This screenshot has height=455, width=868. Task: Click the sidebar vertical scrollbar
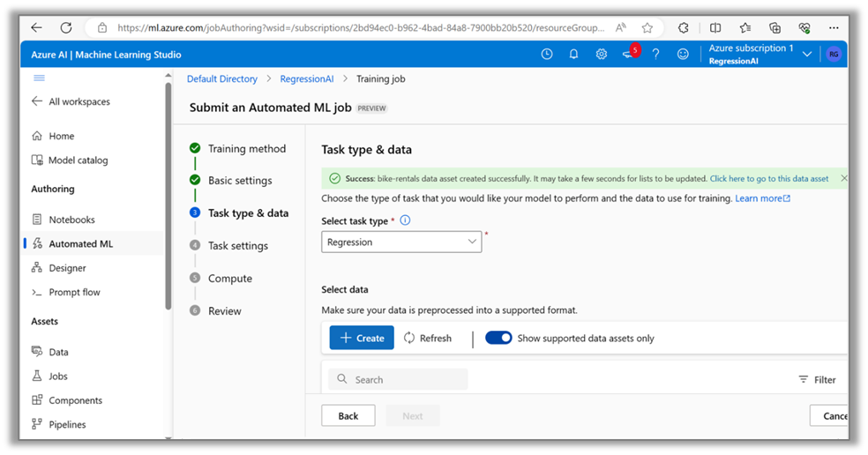168,196
